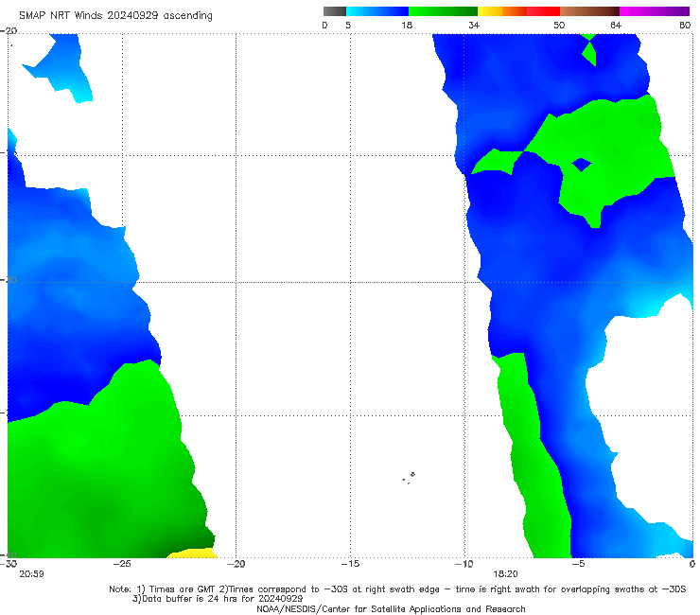Click the yellow high-wind patch at the map bottom
700x615 pixels.
point(193,553)
